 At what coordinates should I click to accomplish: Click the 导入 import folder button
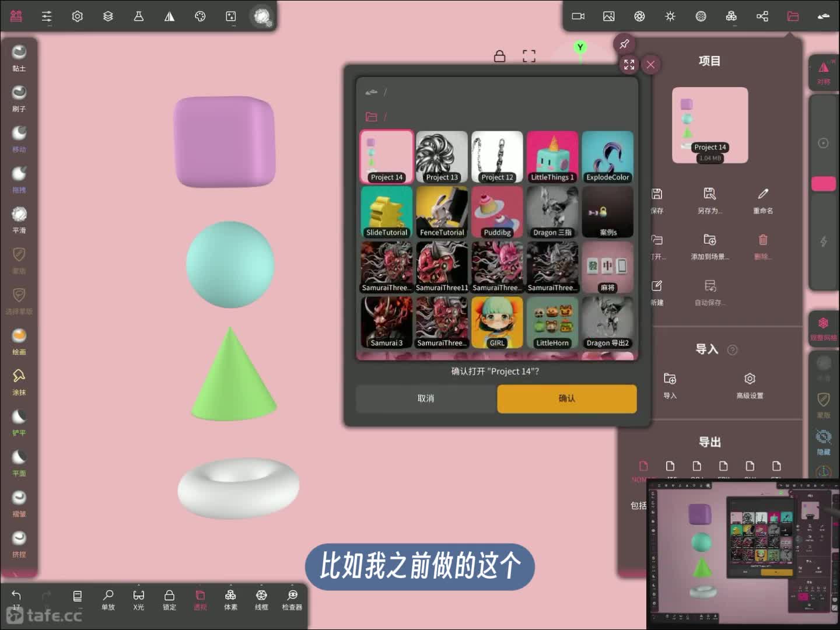point(670,385)
